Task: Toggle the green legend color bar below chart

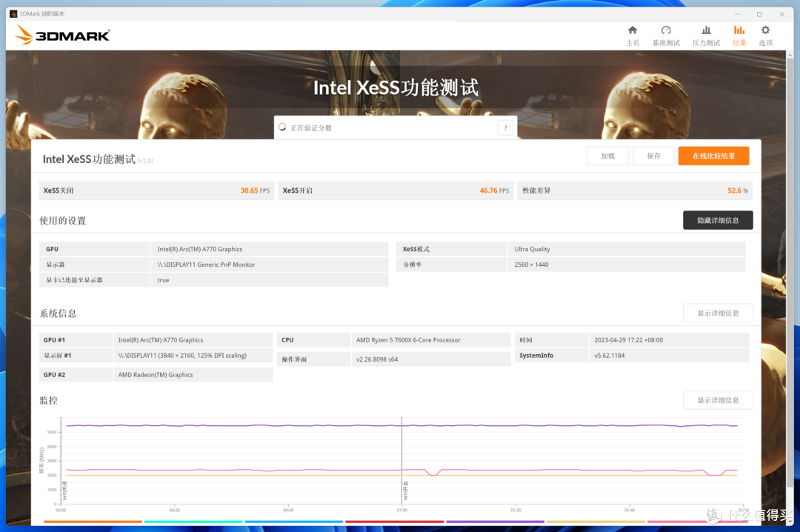Action: point(193,522)
